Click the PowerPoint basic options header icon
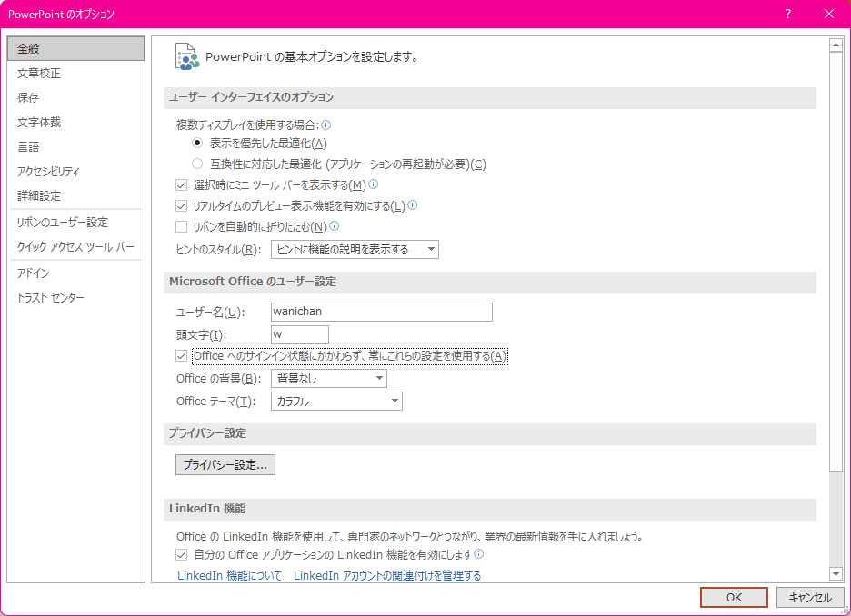Viewport: 851px width, 616px height. (187, 56)
